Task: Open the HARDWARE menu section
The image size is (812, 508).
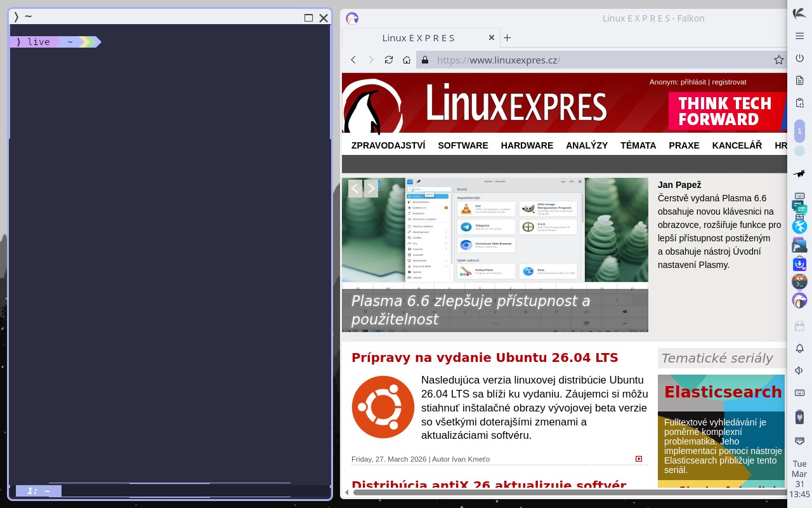Action: click(527, 145)
